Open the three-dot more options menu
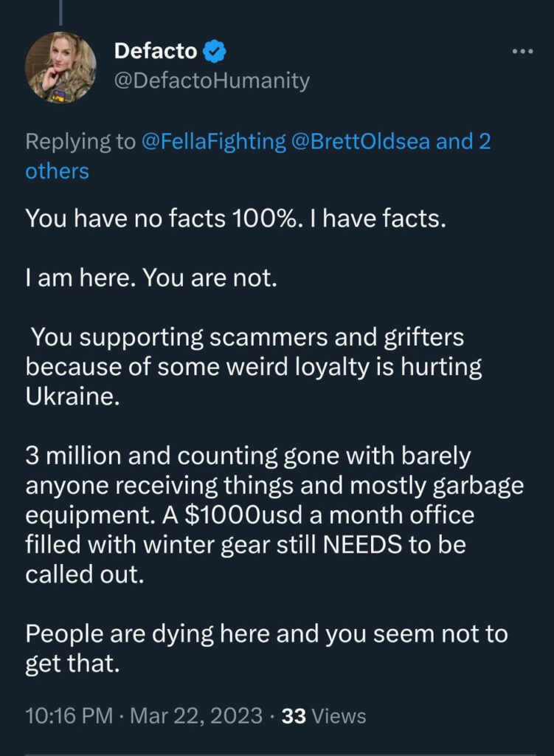The height and width of the screenshot is (756, 554). [x=522, y=52]
